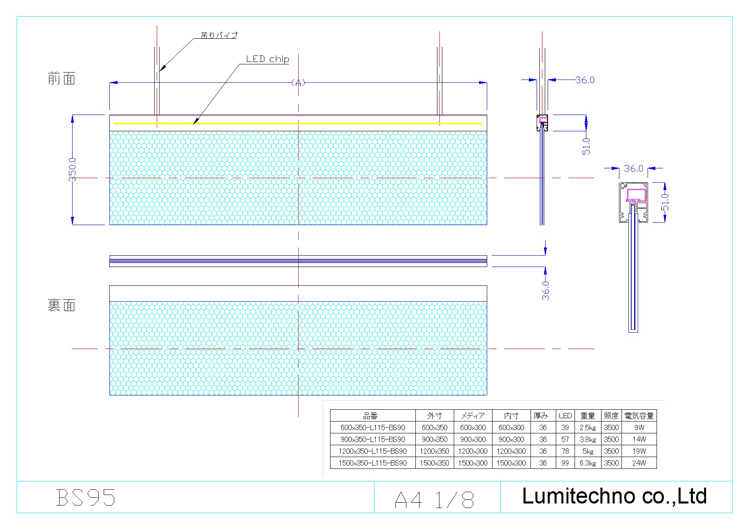
Task: Click the 品番 table column header
Action: click(372, 415)
